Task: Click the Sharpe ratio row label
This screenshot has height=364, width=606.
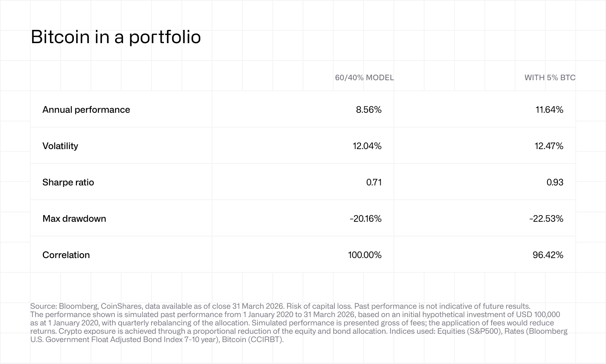Action: pos(68,182)
